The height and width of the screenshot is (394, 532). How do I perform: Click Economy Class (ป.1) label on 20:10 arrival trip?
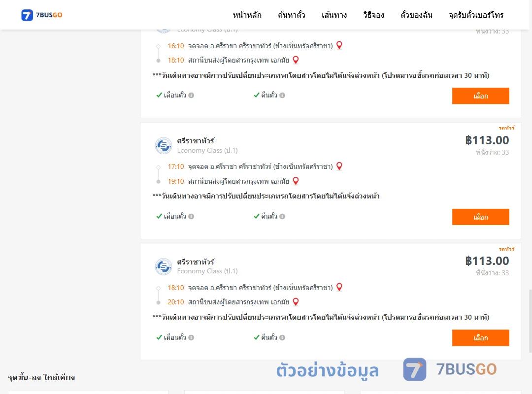[x=207, y=271]
